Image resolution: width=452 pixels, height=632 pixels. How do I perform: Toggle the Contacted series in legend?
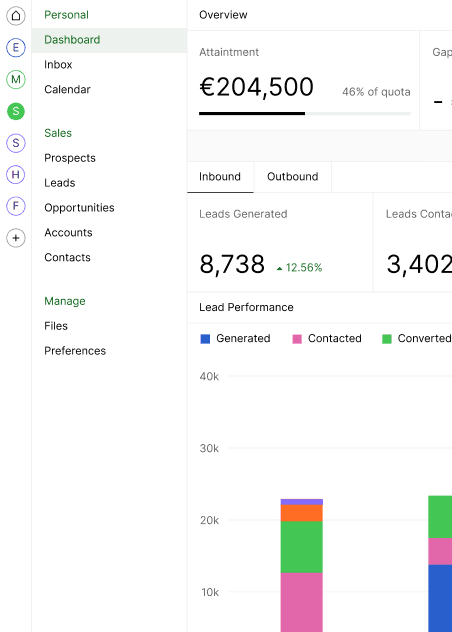click(x=327, y=339)
